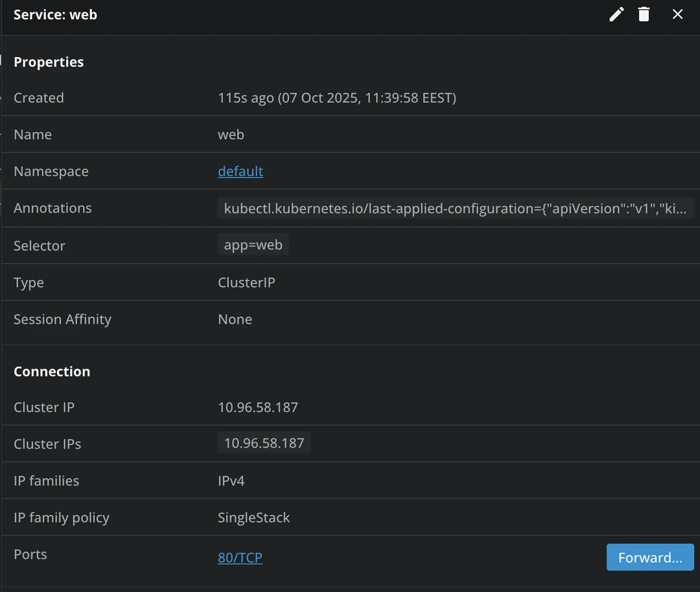The width and height of the screenshot is (700, 592).
Task: Click the Created timestamp value
Action: pyautogui.click(x=336, y=98)
